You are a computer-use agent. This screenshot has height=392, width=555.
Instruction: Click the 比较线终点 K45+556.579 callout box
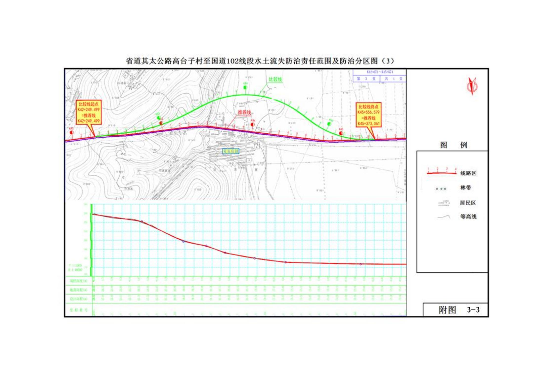click(x=368, y=115)
